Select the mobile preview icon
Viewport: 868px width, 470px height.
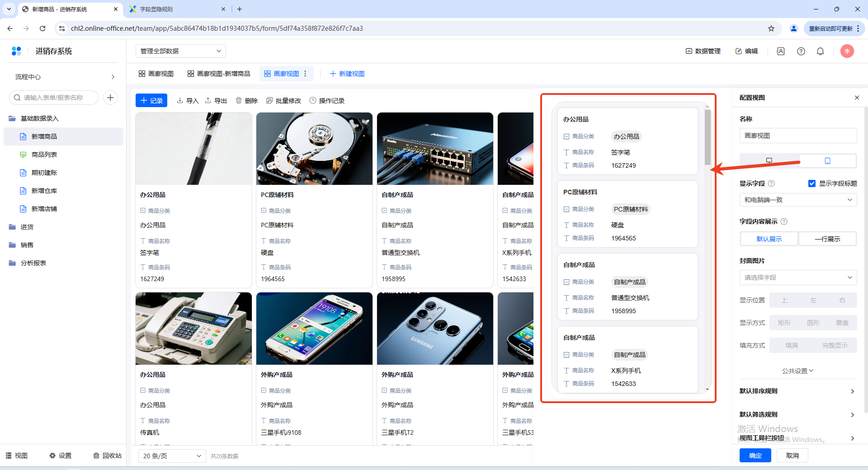coord(827,161)
